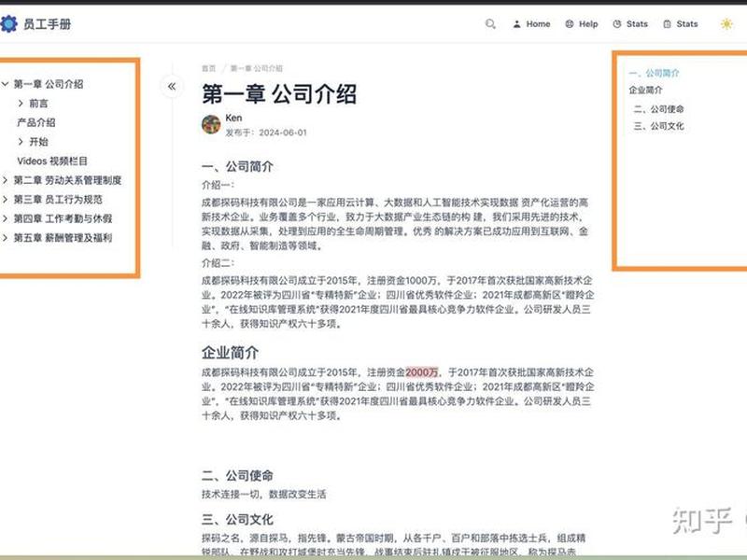Expand the 开始 chevron
The height and width of the screenshot is (560, 747).
pos(21,142)
